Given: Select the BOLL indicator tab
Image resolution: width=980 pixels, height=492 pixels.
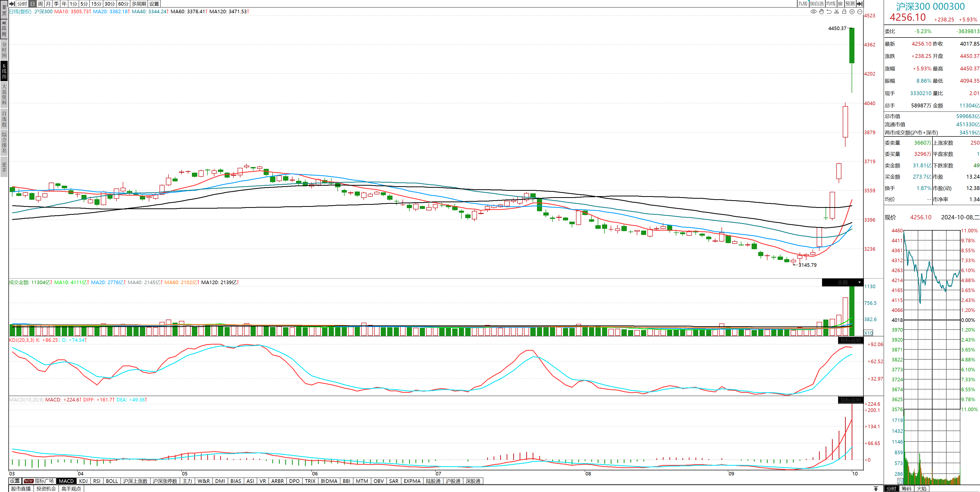Looking at the screenshot, I should (112, 481).
